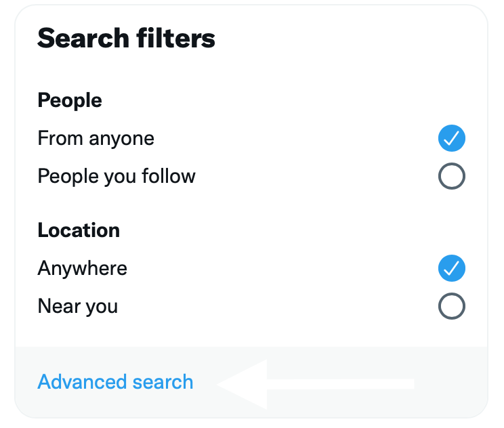Click the Near you label text
This screenshot has width=504, height=428.
pos(77,306)
